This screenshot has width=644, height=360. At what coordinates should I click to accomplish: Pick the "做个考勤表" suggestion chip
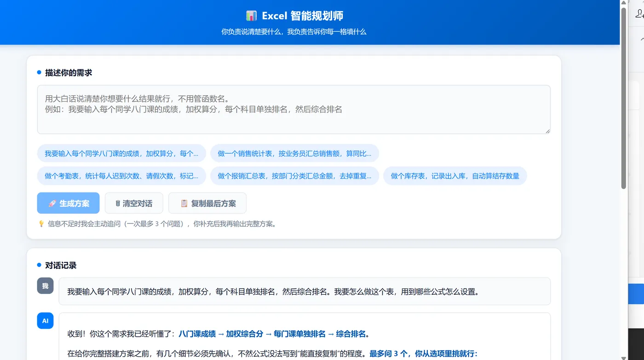[x=121, y=176]
